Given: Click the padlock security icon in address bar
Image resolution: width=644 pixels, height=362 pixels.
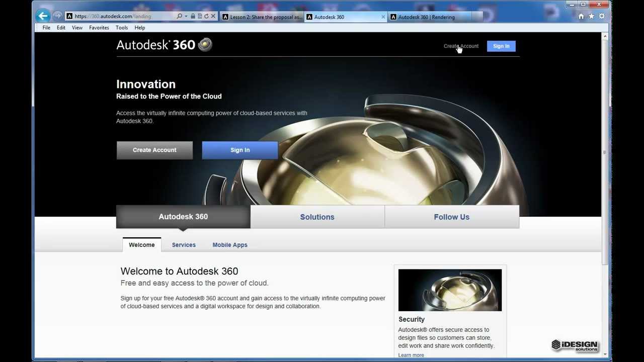Looking at the screenshot, I should coord(193,17).
